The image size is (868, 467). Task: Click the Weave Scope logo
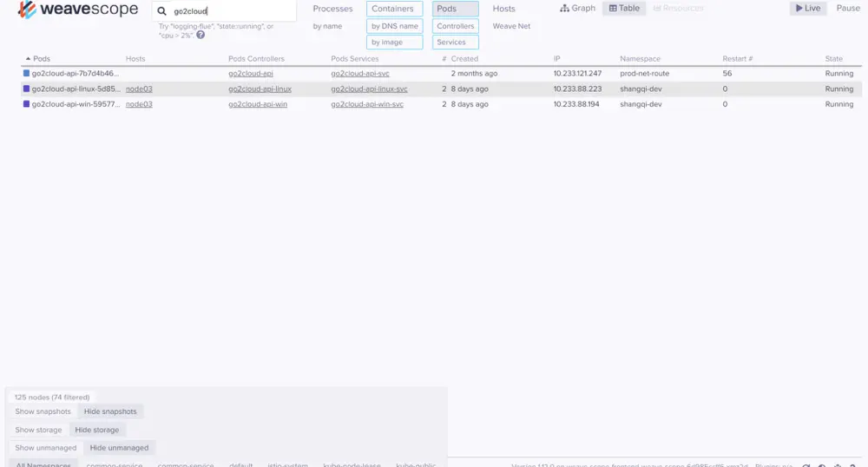click(77, 10)
